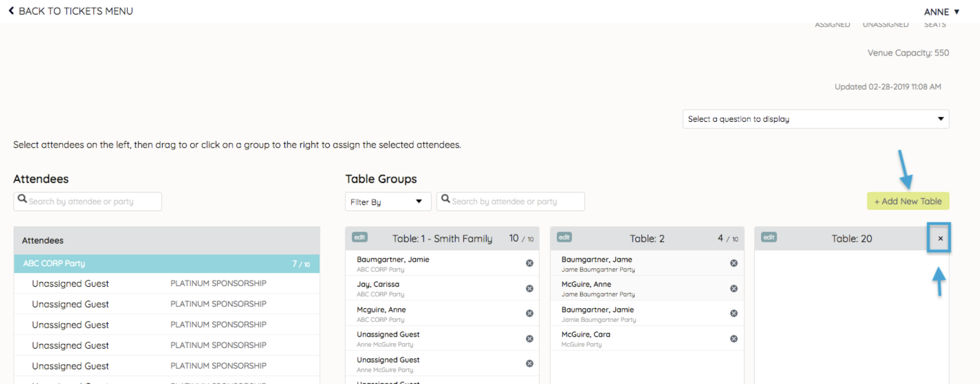The image size is (980, 384).
Task: Open the question display dropdown
Action: point(816,119)
